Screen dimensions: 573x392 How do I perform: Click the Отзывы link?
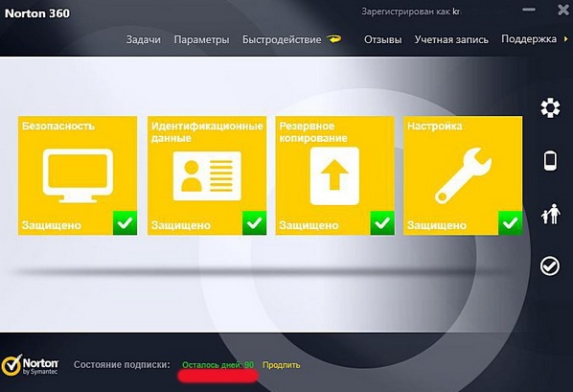382,39
